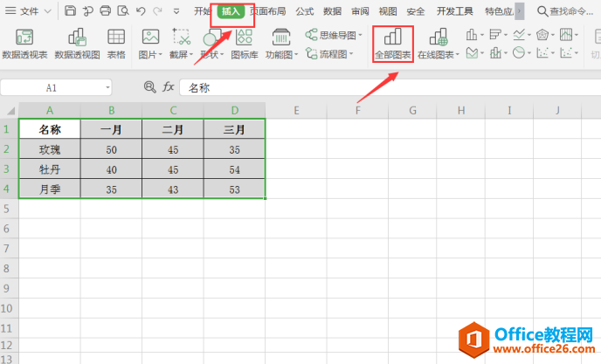Select the header cell 一月
Image resolution: width=601 pixels, height=364 pixels.
click(x=112, y=129)
